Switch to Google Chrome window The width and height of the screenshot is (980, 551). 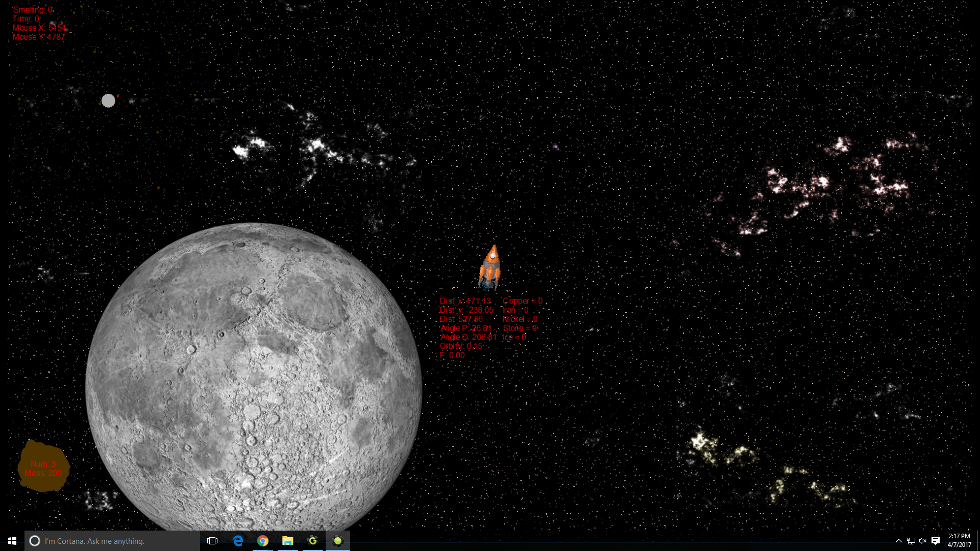point(263,541)
